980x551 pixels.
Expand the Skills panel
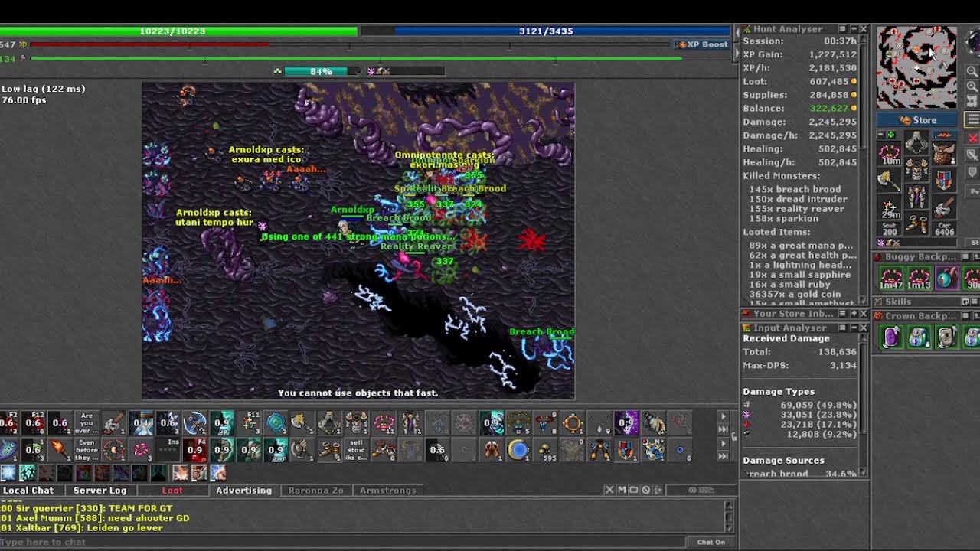[x=965, y=302]
